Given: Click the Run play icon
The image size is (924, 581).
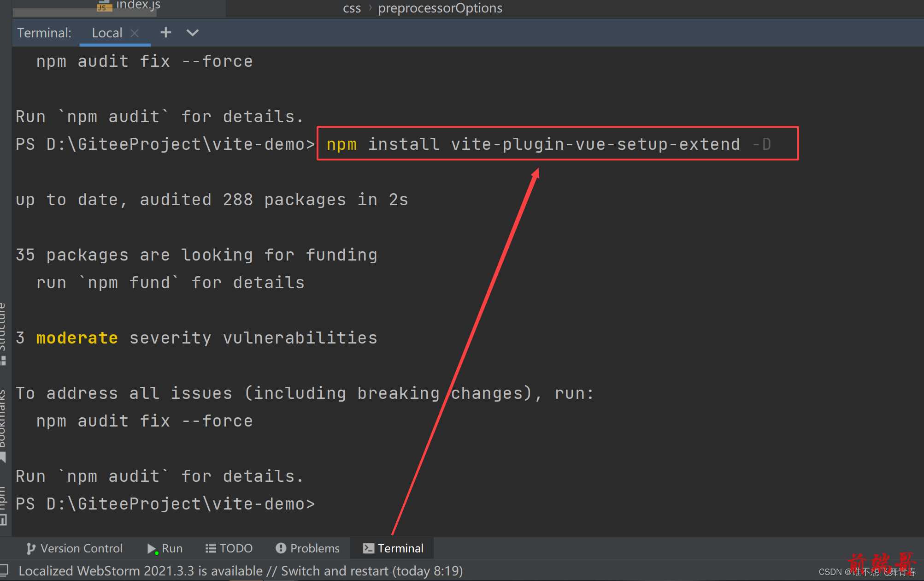Looking at the screenshot, I should (x=152, y=549).
